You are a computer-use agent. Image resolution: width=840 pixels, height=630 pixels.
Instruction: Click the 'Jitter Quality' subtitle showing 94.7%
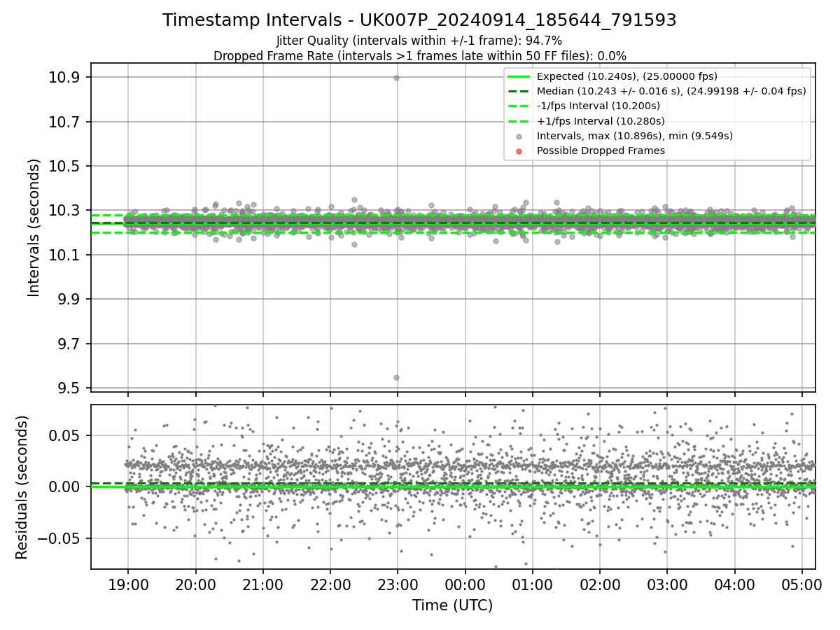(x=419, y=41)
